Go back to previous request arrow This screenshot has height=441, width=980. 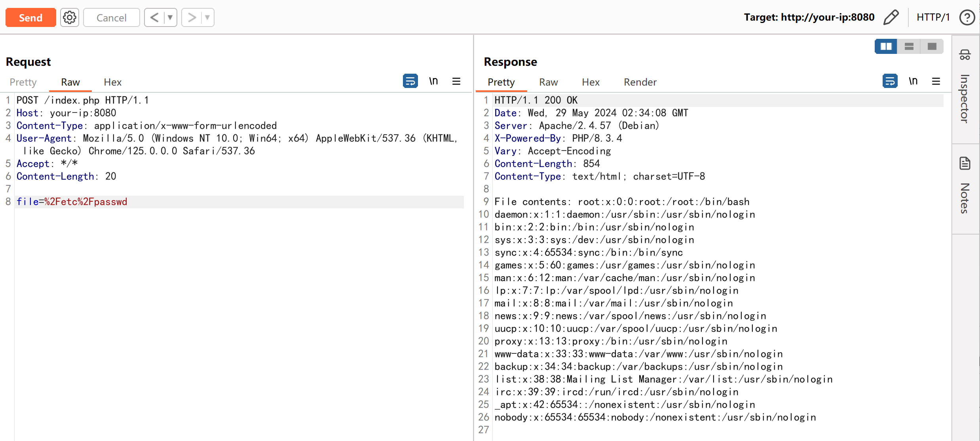point(154,17)
